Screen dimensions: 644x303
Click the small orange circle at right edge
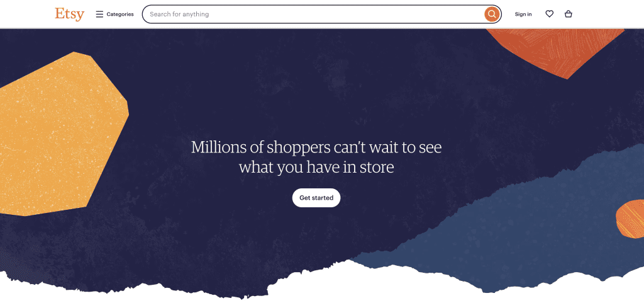[x=631, y=219]
